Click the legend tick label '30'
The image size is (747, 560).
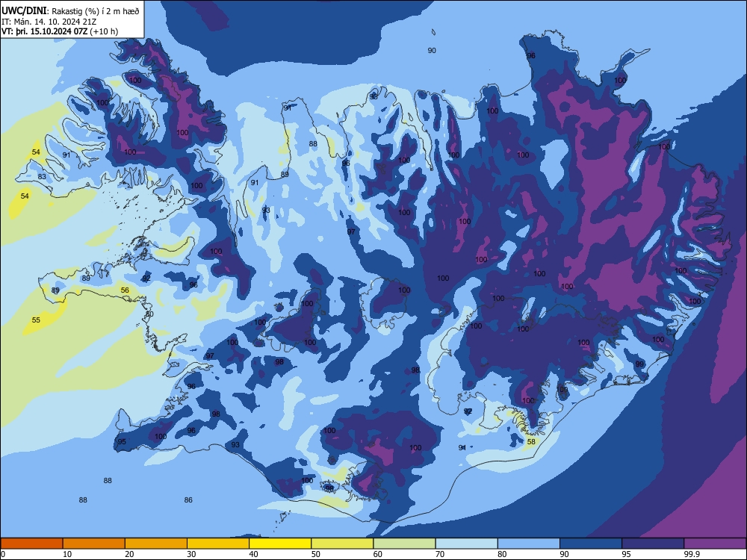tap(191, 554)
